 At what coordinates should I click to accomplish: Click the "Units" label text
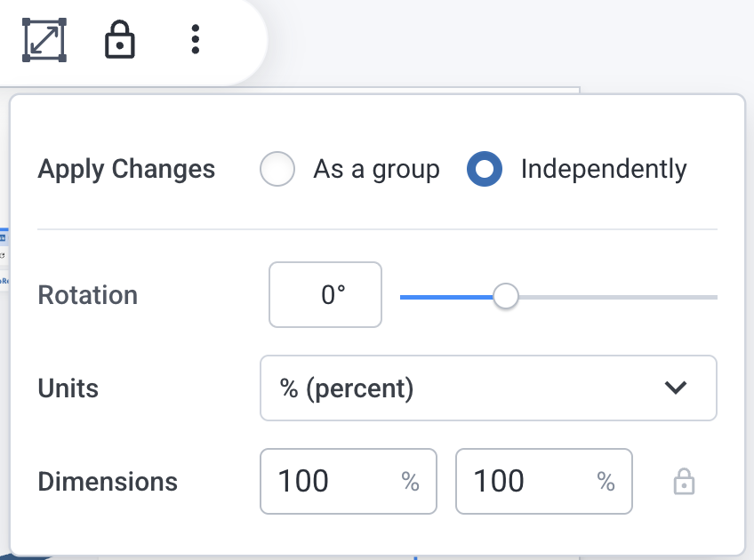(x=68, y=388)
